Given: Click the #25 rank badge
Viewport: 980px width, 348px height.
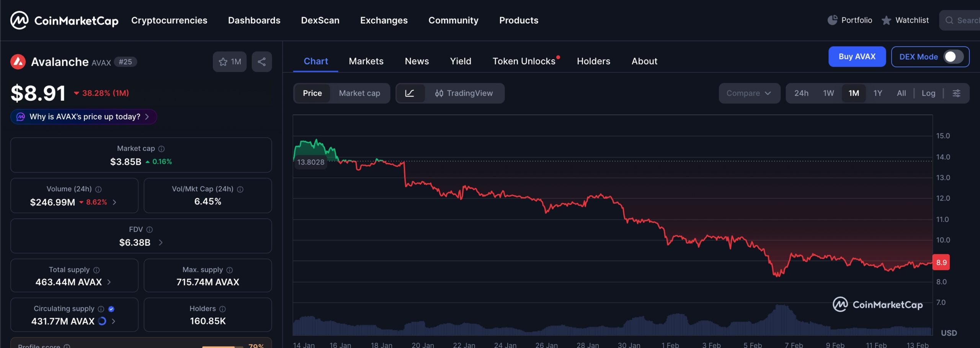Looking at the screenshot, I should point(125,62).
